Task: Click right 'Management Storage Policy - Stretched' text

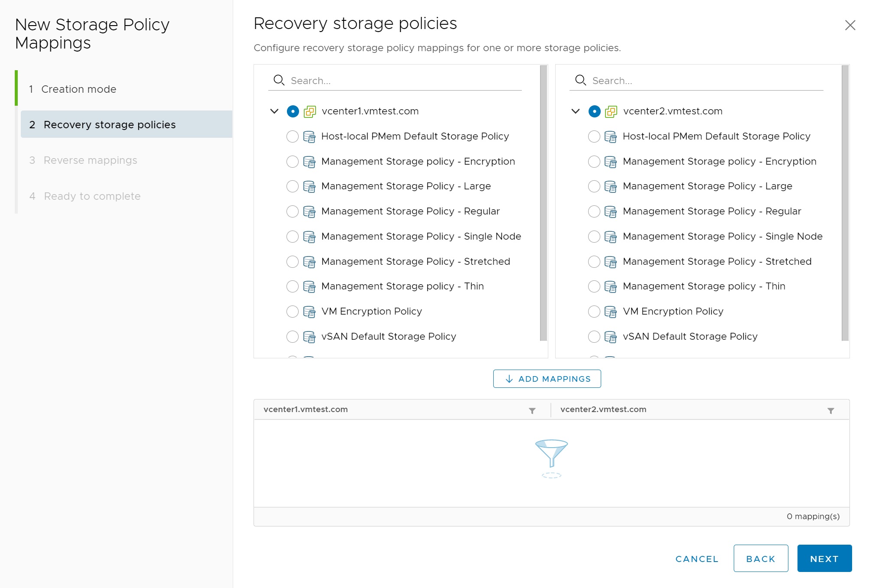Action: pyautogui.click(x=717, y=262)
